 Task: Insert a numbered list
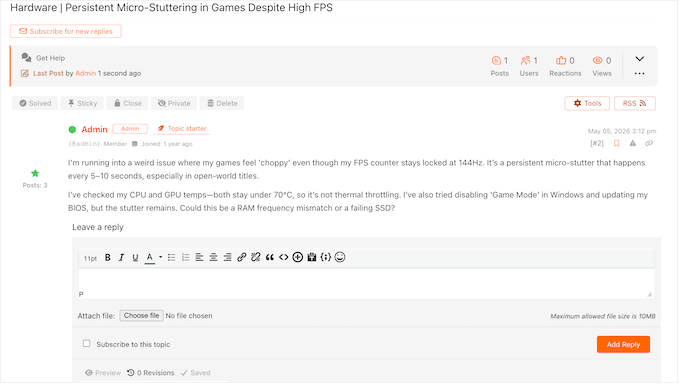click(x=186, y=258)
